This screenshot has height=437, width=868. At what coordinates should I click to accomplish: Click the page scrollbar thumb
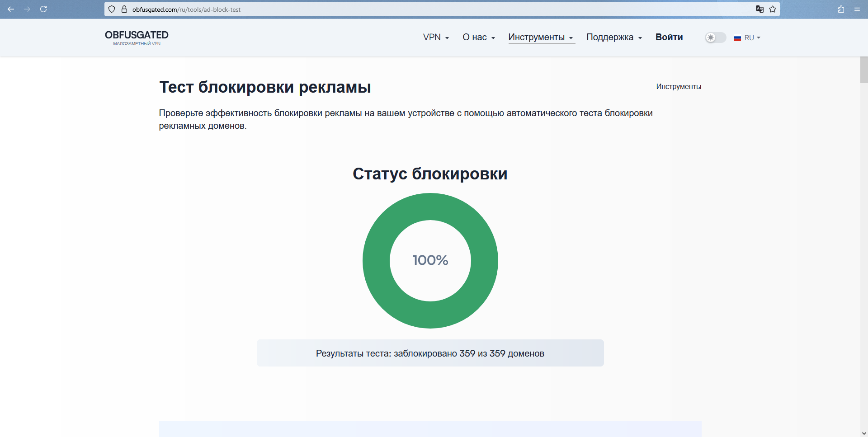[x=864, y=70]
